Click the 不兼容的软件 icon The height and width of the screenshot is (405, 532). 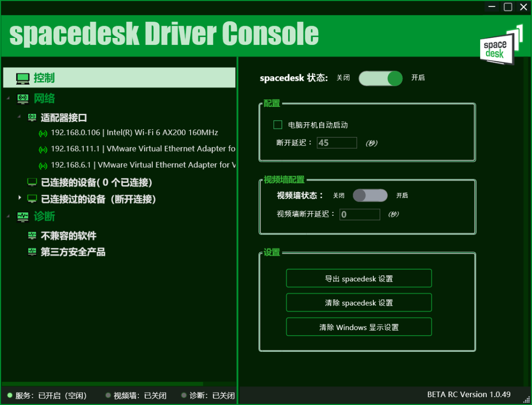click(x=32, y=235)
